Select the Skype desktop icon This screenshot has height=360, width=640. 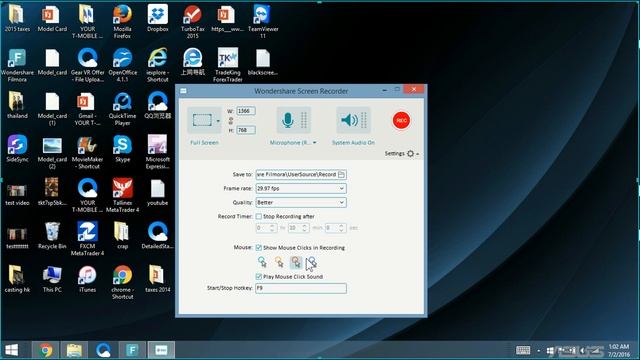tap(122, 149)
